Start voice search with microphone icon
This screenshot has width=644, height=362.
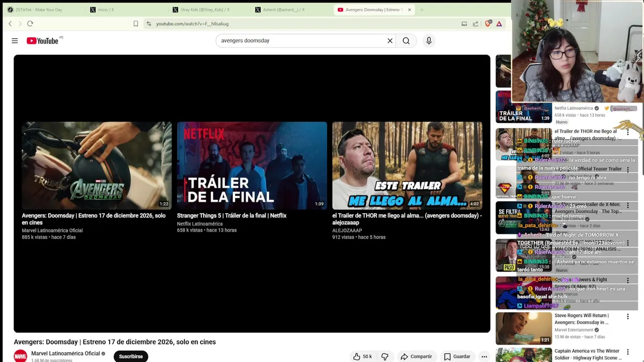point(429,41)
